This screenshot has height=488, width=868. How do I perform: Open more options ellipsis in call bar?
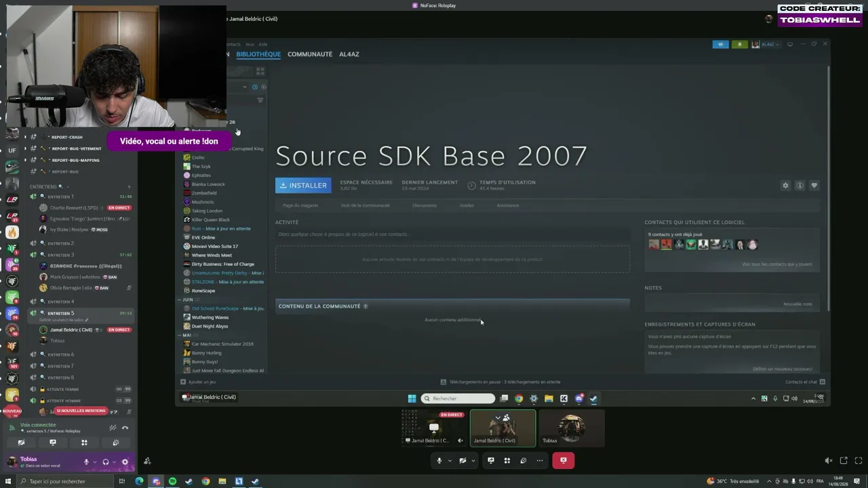540,461
